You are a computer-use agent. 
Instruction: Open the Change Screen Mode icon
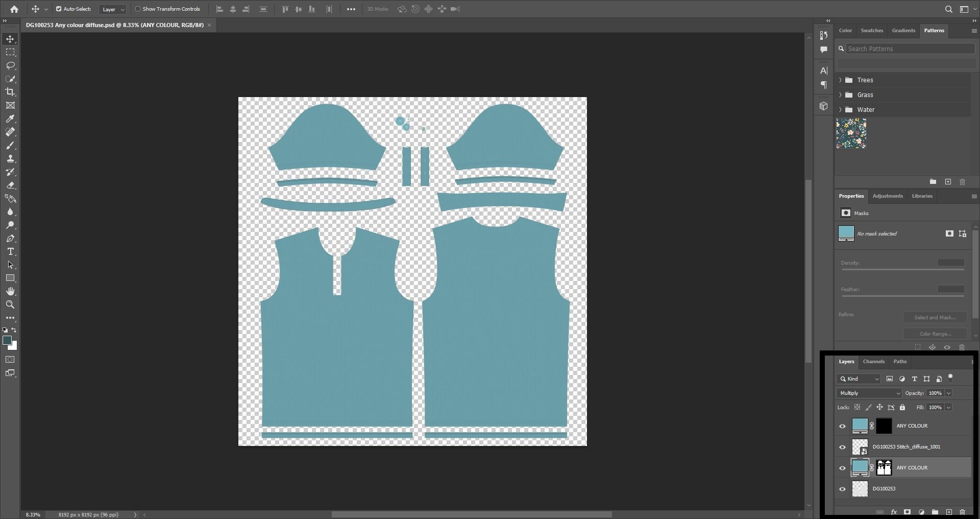coord(10,373)
